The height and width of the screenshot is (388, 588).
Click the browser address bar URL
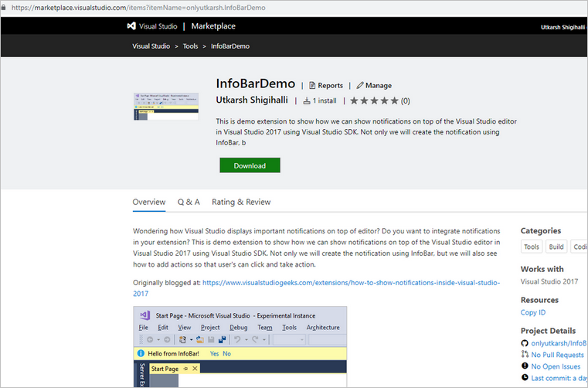click(138, 8)
